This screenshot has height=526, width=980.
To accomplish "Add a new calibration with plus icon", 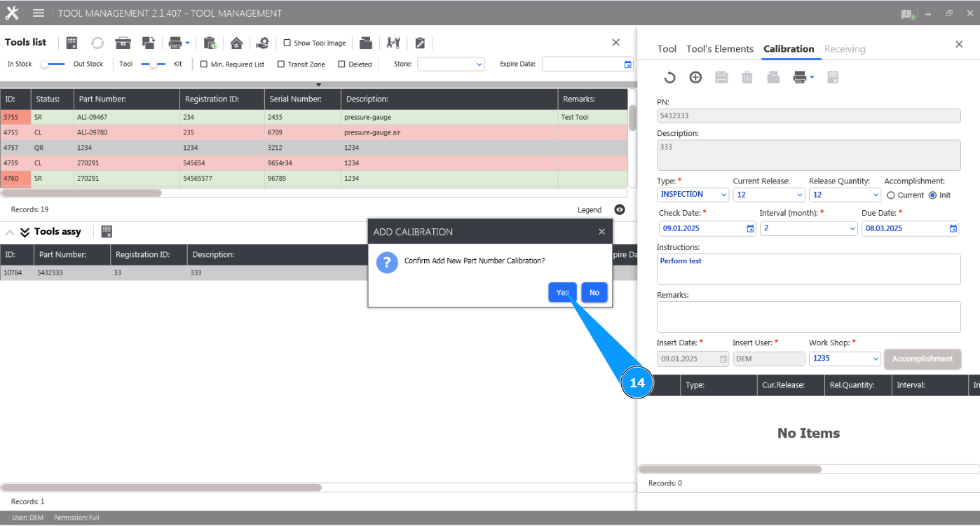I will click(x=695, y=78).
